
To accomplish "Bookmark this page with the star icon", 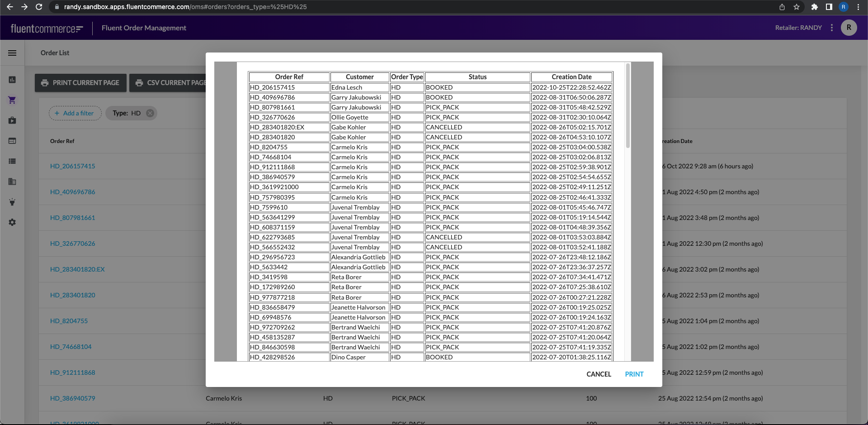I will 797,7.
